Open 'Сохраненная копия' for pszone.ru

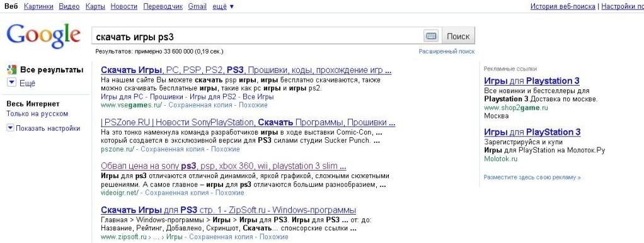[x=173, y=149]
